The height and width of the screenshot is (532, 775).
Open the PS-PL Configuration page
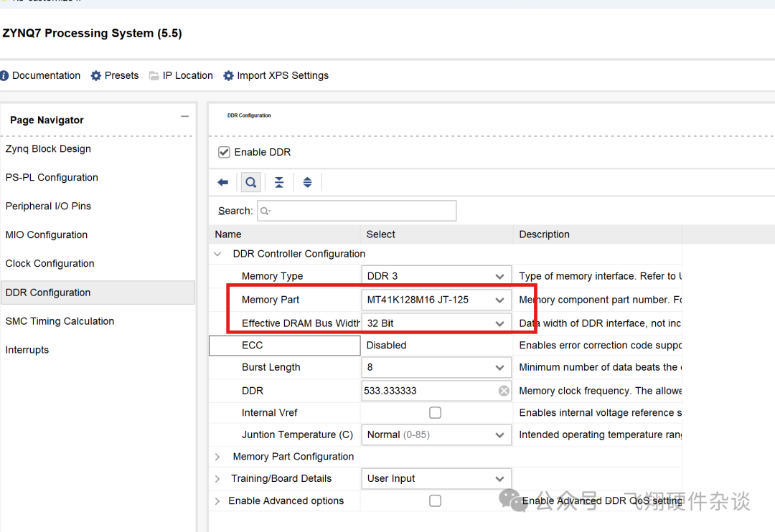coord(52,177)
